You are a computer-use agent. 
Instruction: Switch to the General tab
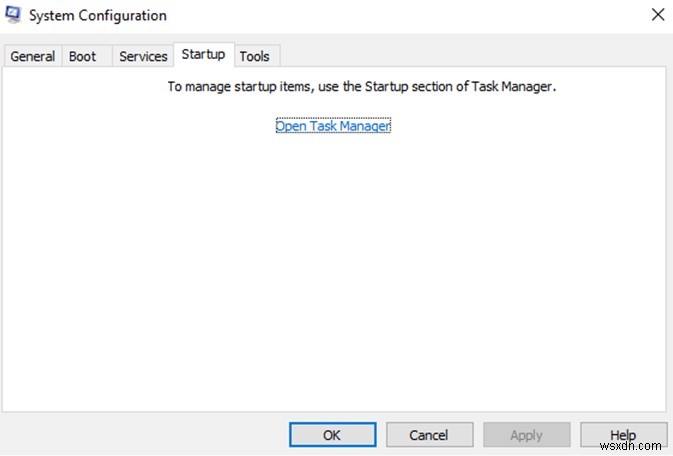[32, 56]
